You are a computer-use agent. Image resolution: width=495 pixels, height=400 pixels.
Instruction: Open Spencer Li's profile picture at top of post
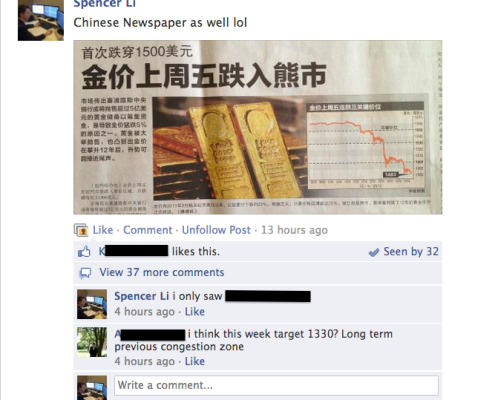click(x=41, y=20)
